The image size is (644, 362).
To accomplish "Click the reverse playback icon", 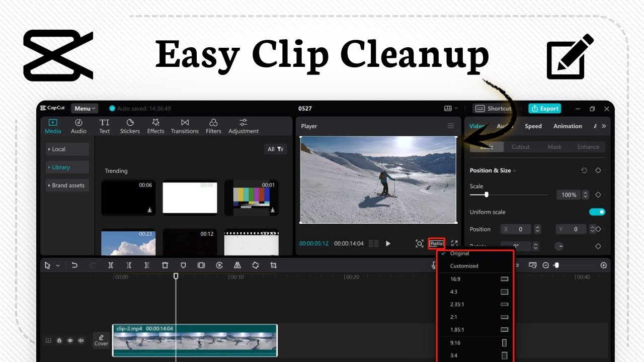I will tap(219, 265).
